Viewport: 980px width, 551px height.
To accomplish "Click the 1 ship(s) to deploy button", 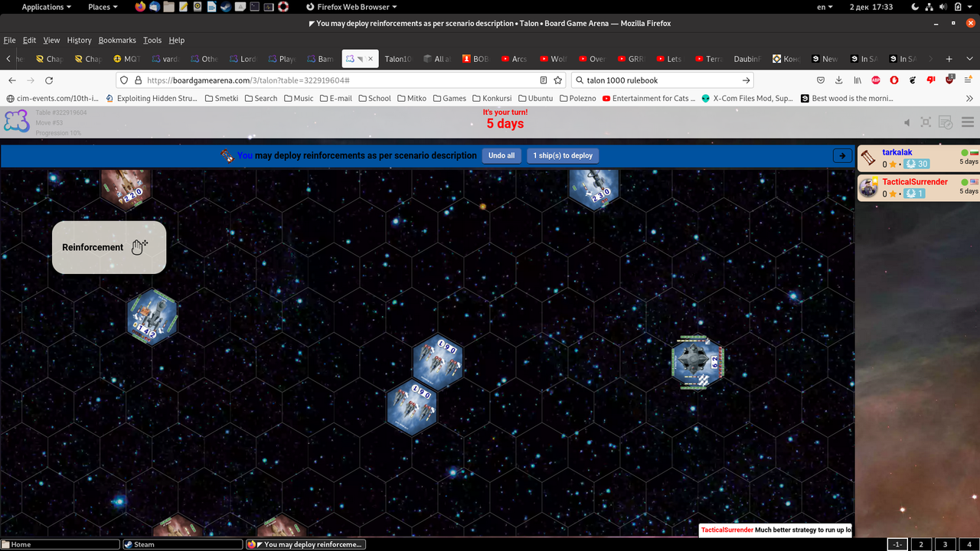I will click(x=563, y=155).
